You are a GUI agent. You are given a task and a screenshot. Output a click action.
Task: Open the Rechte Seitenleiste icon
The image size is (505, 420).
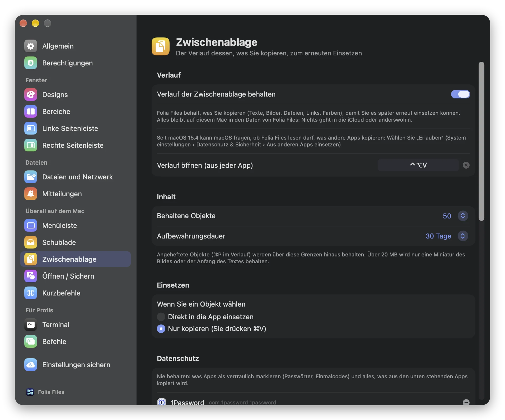31,145
